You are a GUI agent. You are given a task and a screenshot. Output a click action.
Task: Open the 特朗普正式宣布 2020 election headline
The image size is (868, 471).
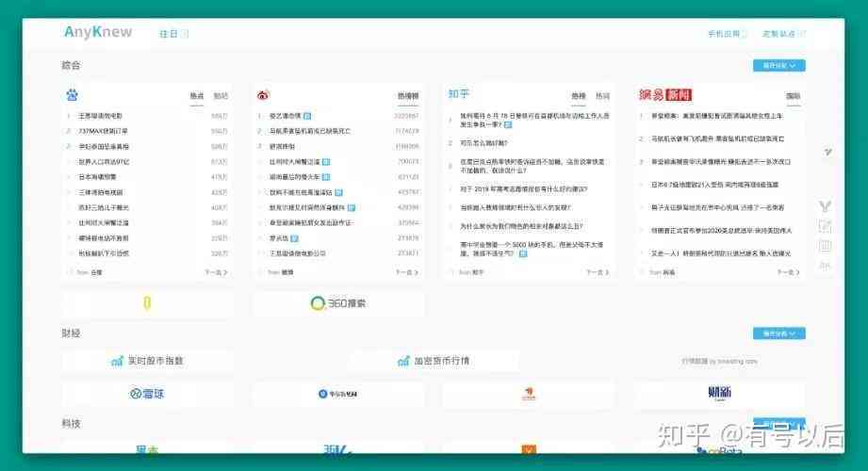[721, 230]
